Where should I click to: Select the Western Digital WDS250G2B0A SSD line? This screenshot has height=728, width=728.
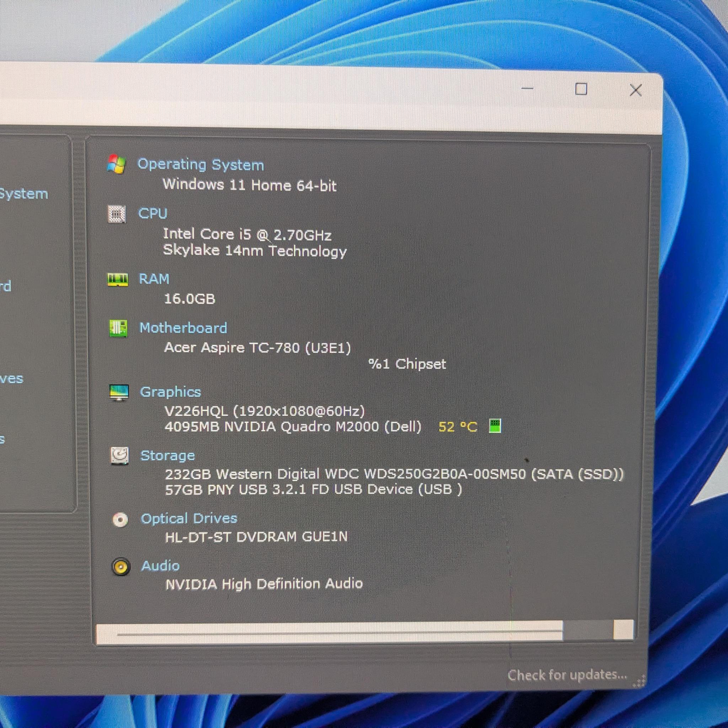pos(395,473)
